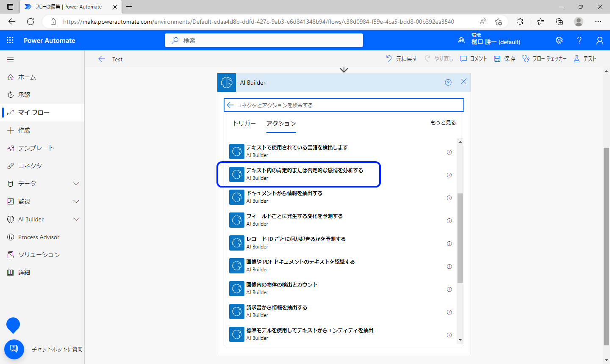Click the Power Automate 検索 search box

pyautogui.click(x=264, y=40)
